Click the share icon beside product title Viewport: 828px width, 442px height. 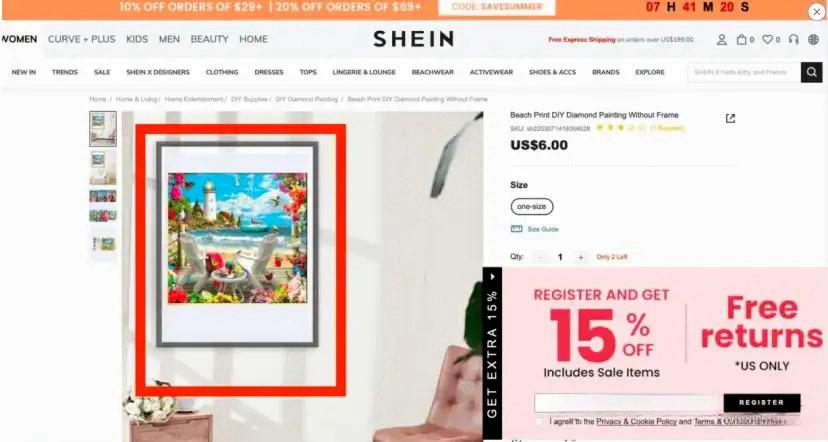(x=730, y=118)
